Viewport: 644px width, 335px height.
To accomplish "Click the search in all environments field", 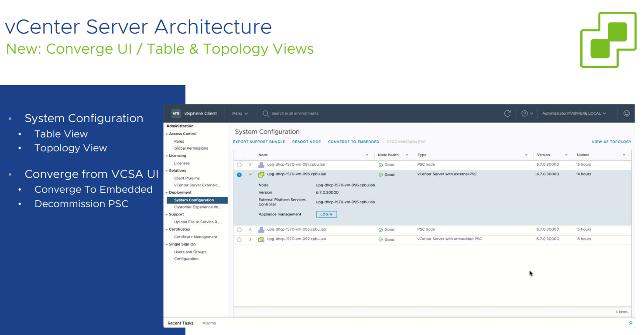I will [295, 113].
